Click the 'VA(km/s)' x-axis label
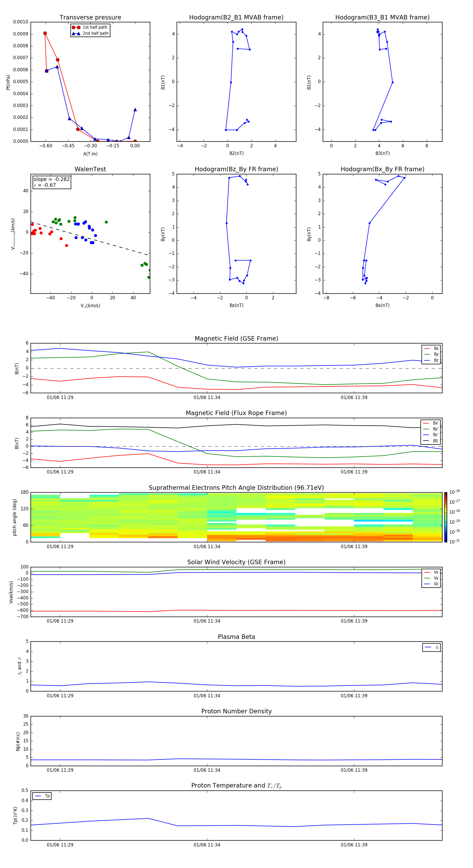The width and height of the screenshot is (473, 868). [90, 306]
